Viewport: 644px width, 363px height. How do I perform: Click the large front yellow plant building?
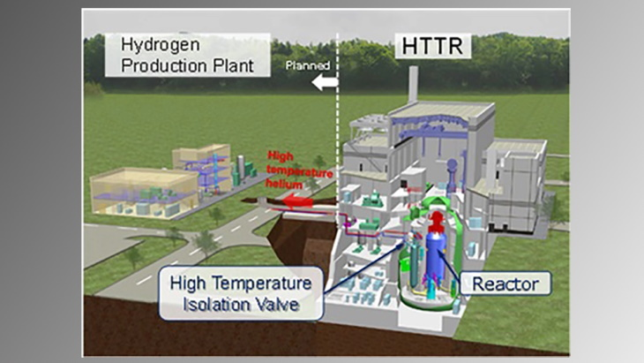click(x=143, y=193)
